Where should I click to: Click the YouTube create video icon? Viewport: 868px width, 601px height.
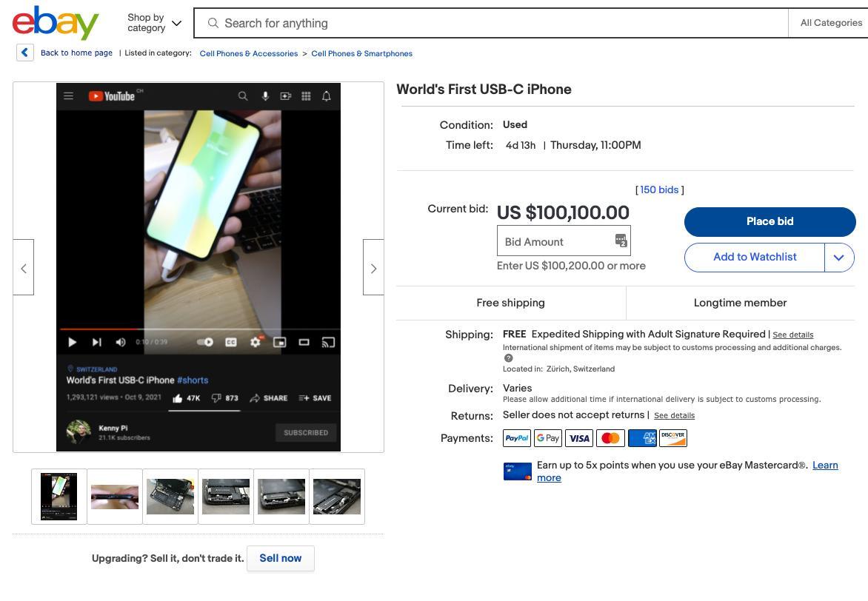point(286,96)
